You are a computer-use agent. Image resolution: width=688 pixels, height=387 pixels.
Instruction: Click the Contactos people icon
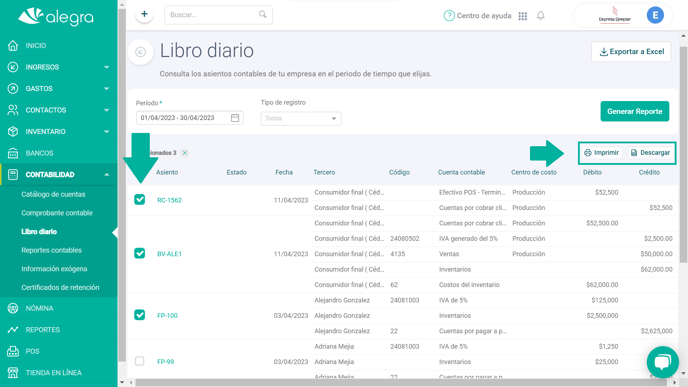click(13, 110)
